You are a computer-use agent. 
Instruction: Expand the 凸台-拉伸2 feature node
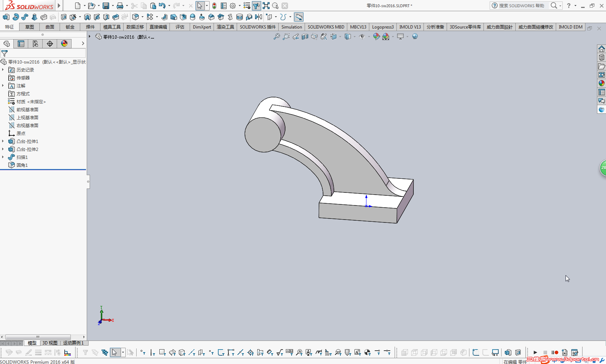coord(3,149)
